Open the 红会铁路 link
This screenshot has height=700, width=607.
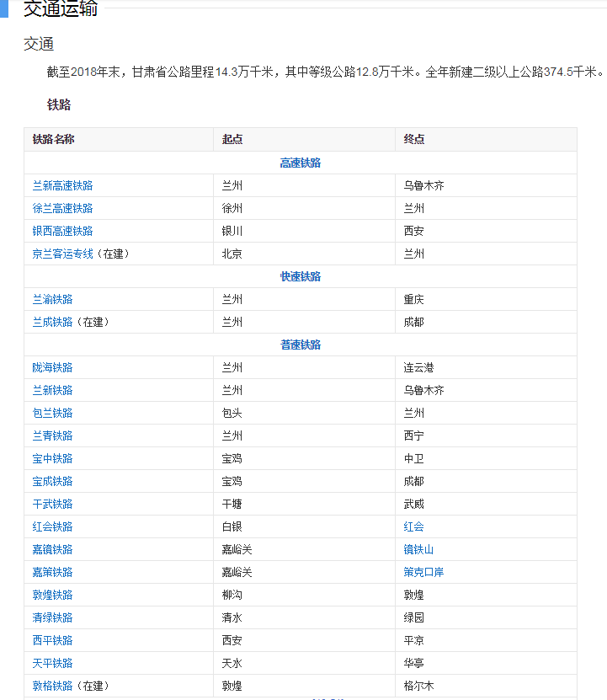(52, 527)
